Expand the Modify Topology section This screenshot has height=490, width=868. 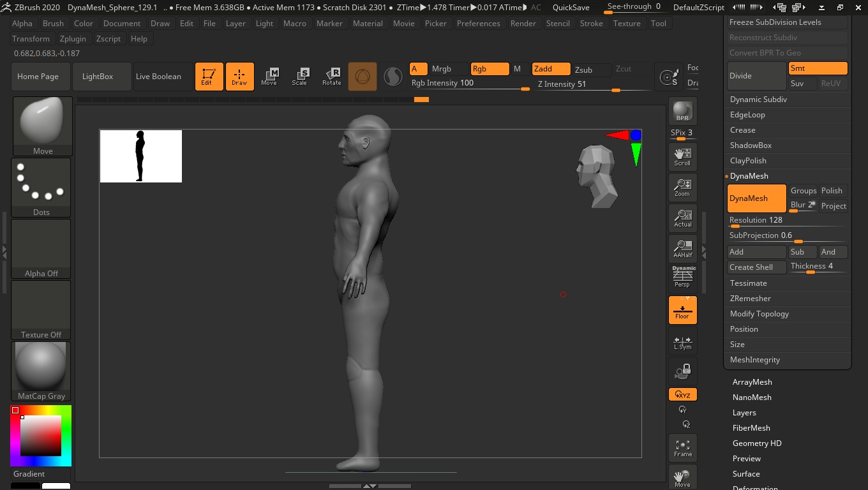coord(759,314)
